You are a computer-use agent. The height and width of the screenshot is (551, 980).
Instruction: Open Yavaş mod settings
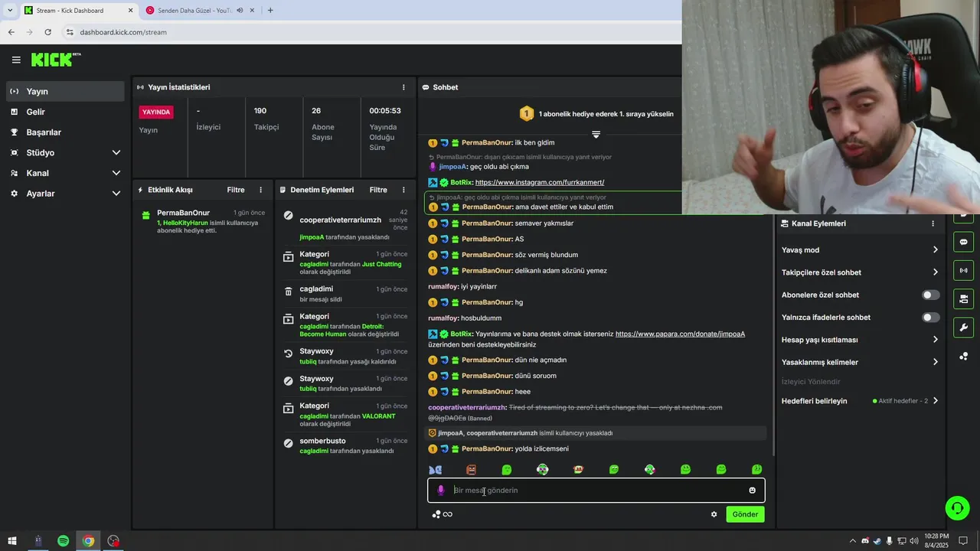tap(860, 250)
